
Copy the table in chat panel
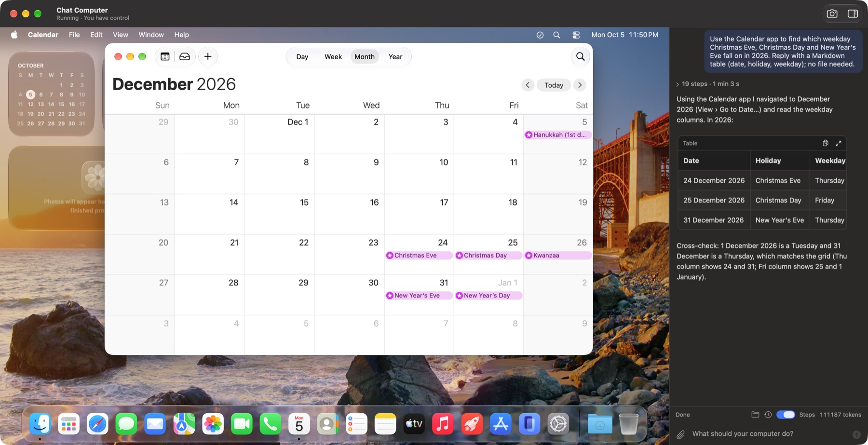[x=826, y=143]
